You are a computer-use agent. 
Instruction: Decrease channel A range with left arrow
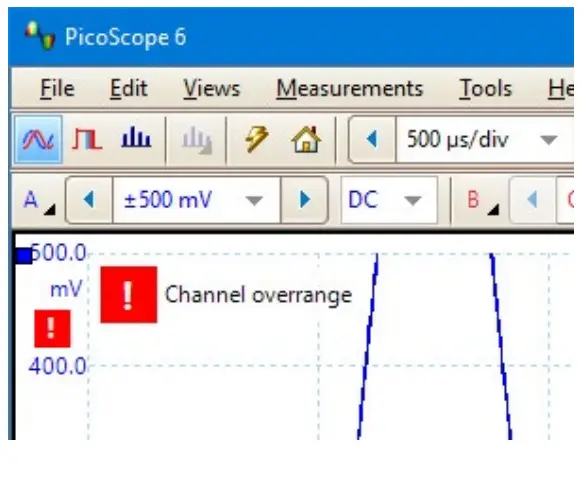coord(89,200)
